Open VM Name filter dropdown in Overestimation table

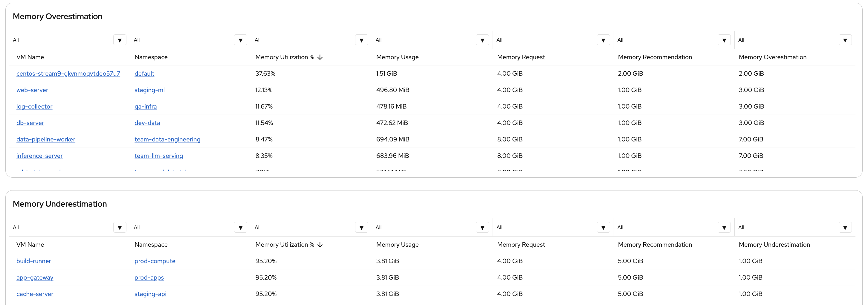(x=120, y=40)
